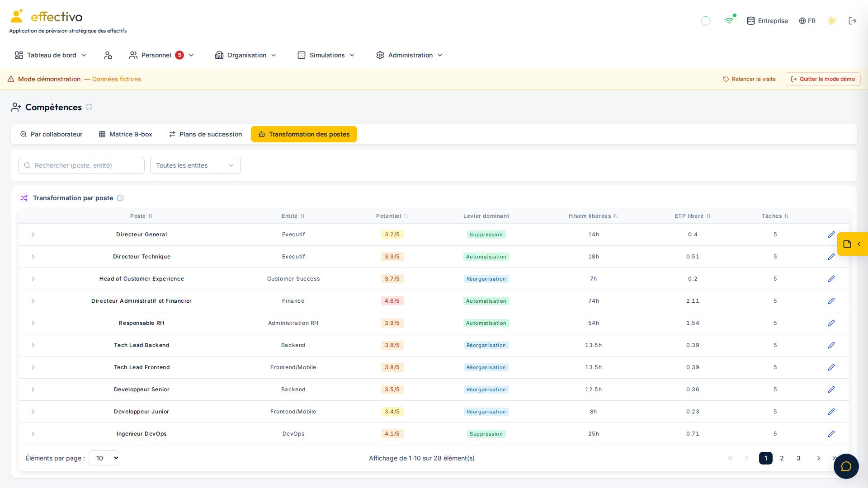Open the wifi connection status icon

point(729,21)
